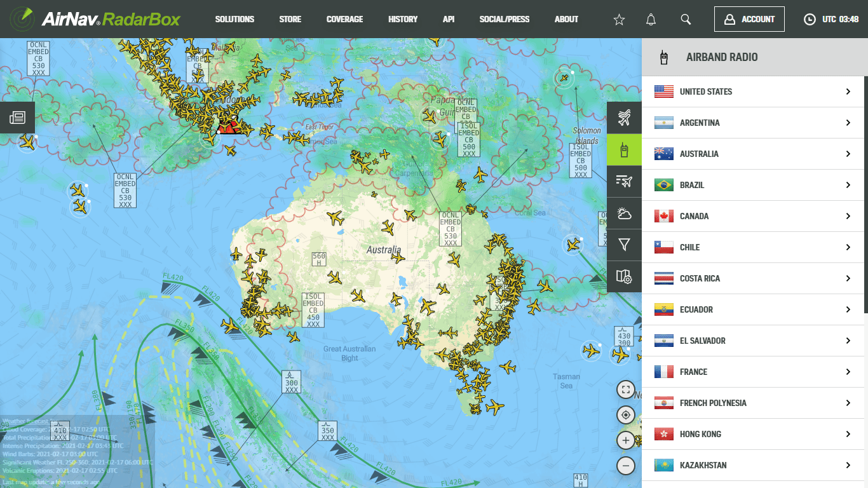The image size is (868, 488).
Task: Zoom in on the map
Action: (x=626, y=440)
